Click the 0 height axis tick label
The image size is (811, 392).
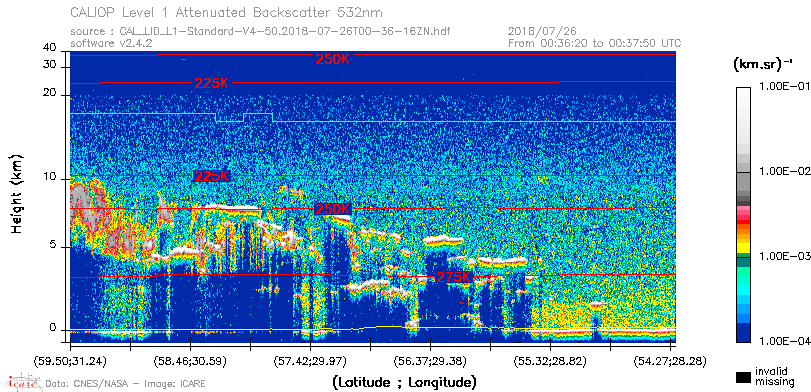pos(53,327)
